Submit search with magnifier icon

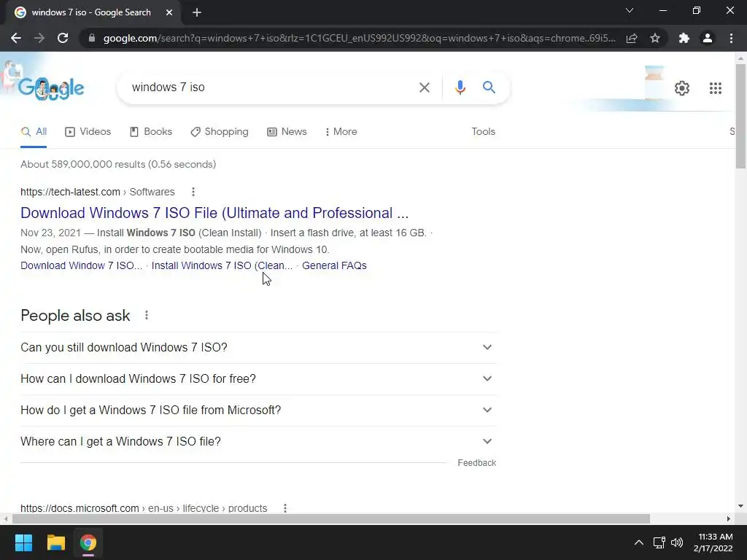click(489, 87)
